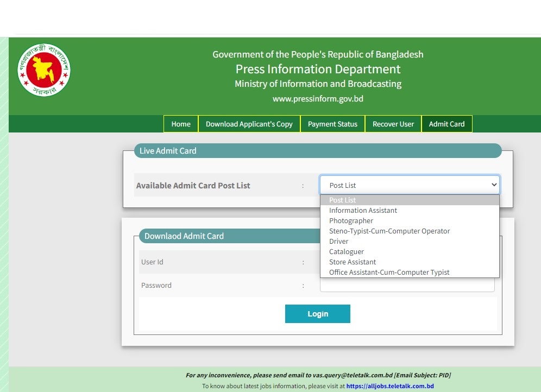Viewport: 541px width, 392px height.
Task: Collapse the Post List dropdown arrow
Action: [493, 185]
